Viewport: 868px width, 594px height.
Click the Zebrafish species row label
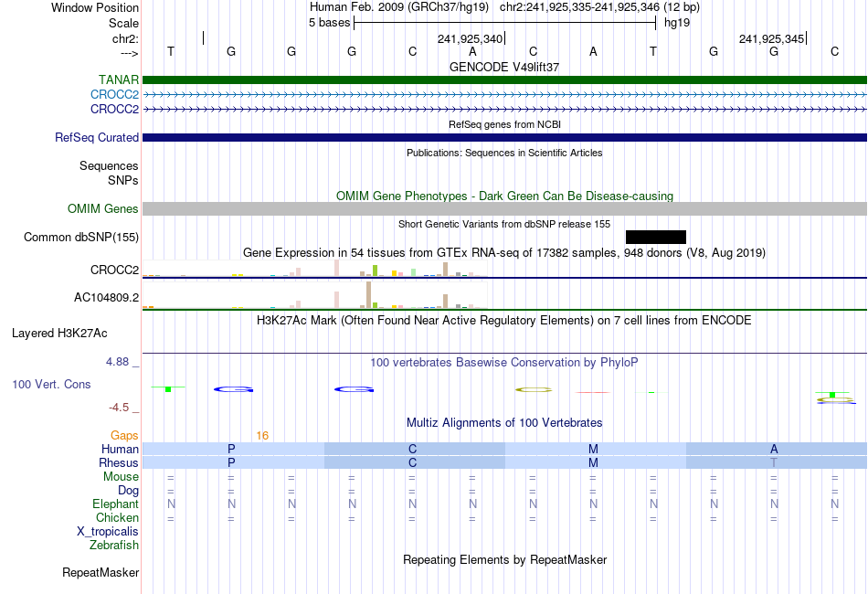114,546
